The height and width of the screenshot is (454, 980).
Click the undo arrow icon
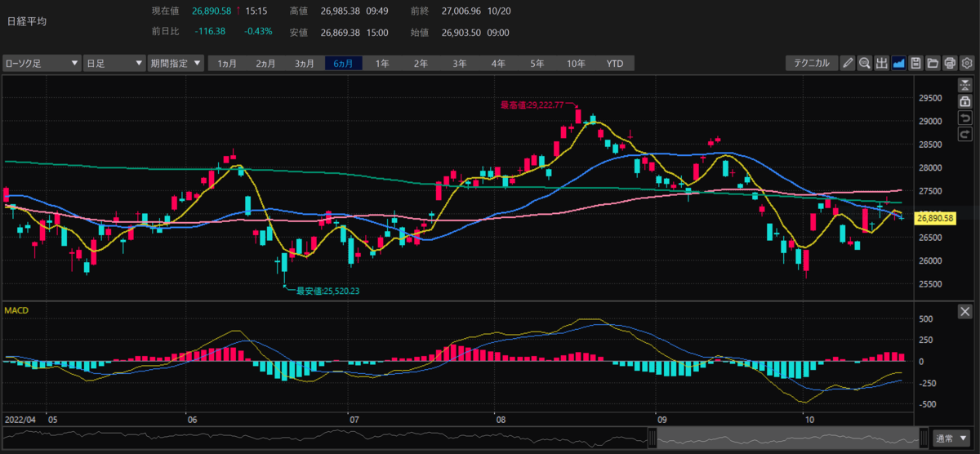tap(965, 118)
